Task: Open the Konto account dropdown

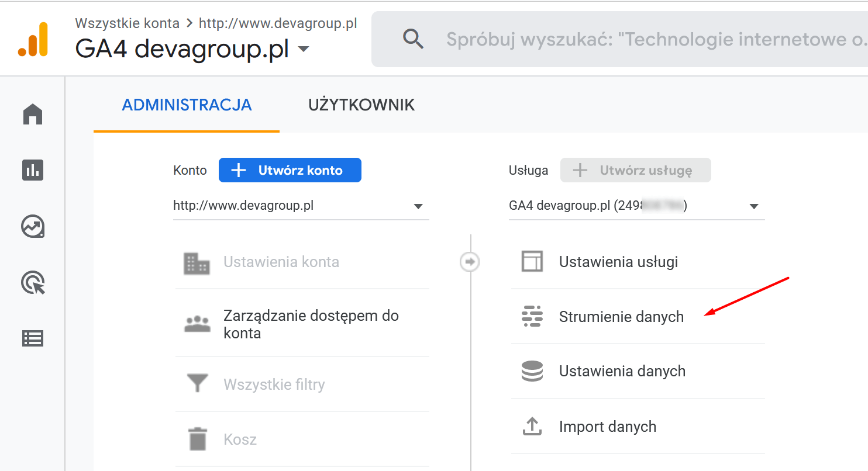Action: coord(301,206)
